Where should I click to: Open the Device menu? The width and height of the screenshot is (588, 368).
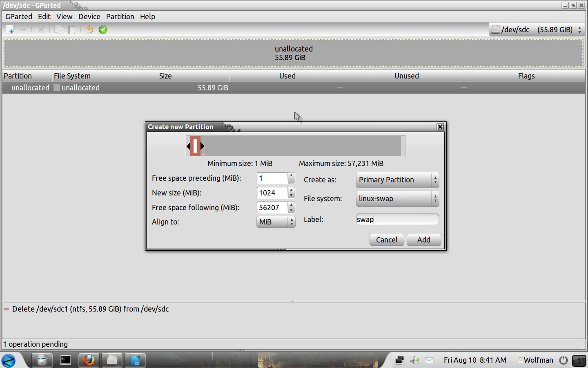point(89,17)
